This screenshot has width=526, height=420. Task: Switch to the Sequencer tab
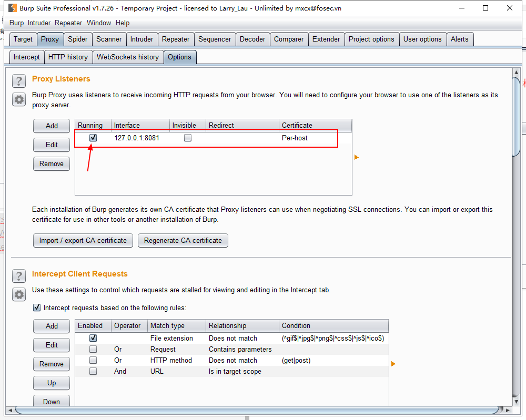click(215, 39)
